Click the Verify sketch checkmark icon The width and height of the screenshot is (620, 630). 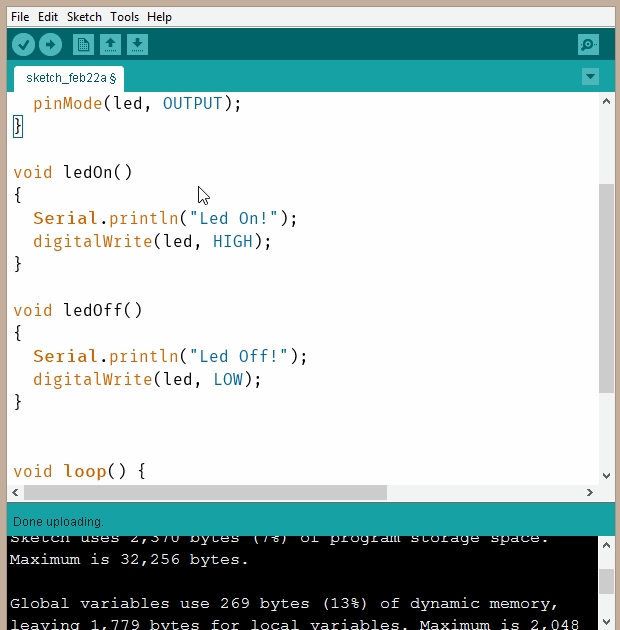23,45
